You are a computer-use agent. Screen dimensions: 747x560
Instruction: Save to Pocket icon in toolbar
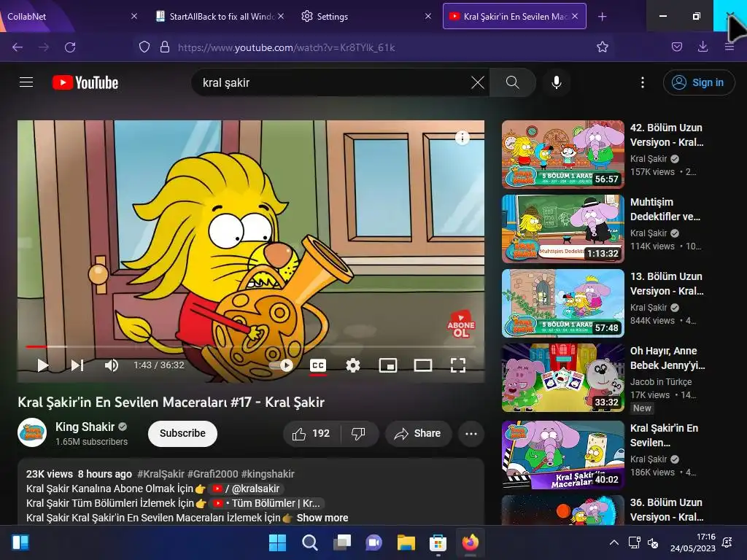pos(677,47)
